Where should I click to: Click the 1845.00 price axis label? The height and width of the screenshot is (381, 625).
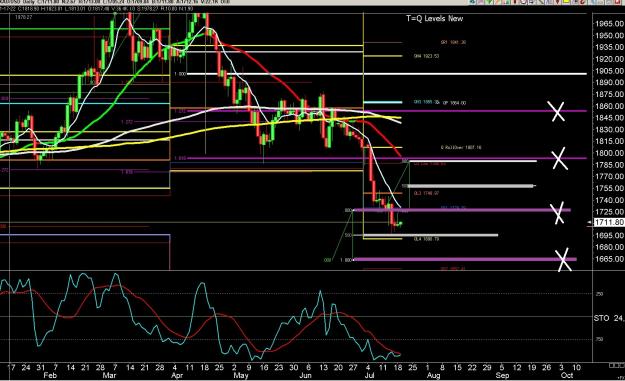pos(608,118)
